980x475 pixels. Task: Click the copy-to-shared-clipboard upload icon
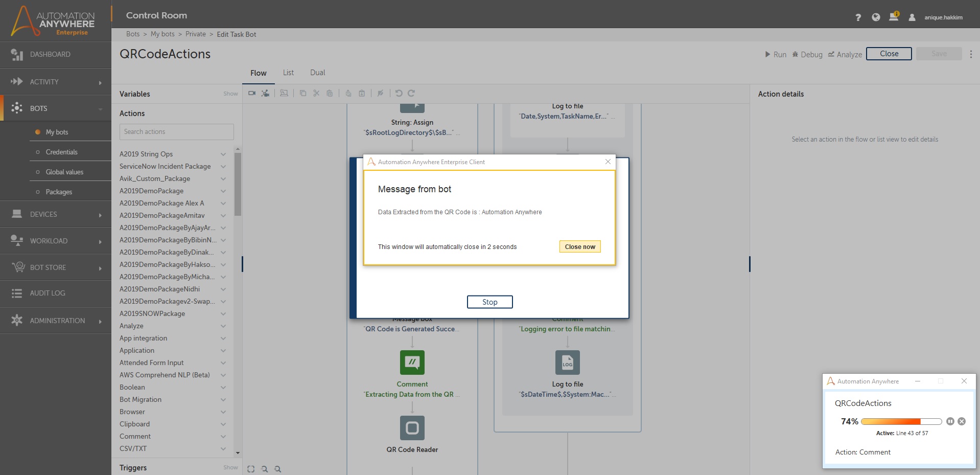coord(348,93)
